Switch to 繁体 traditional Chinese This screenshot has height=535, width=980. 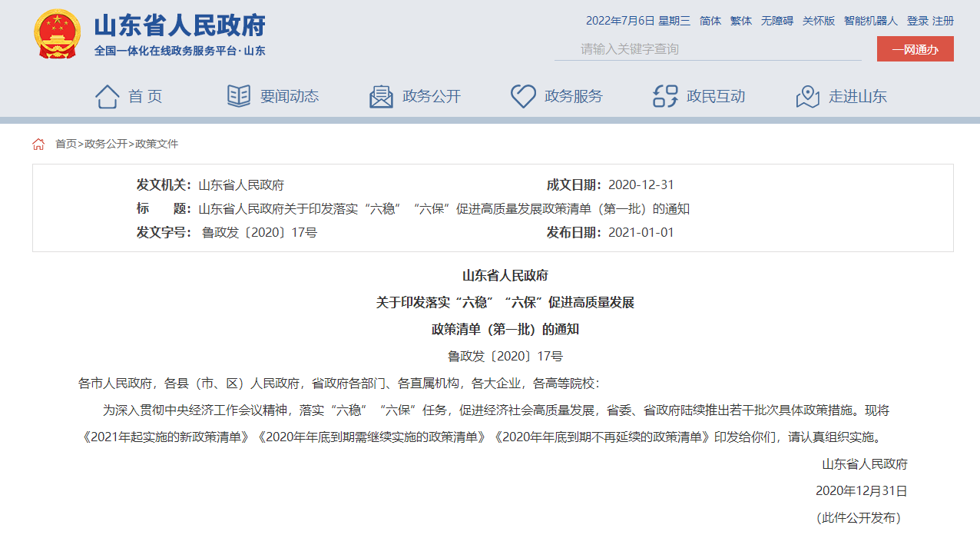741,21
